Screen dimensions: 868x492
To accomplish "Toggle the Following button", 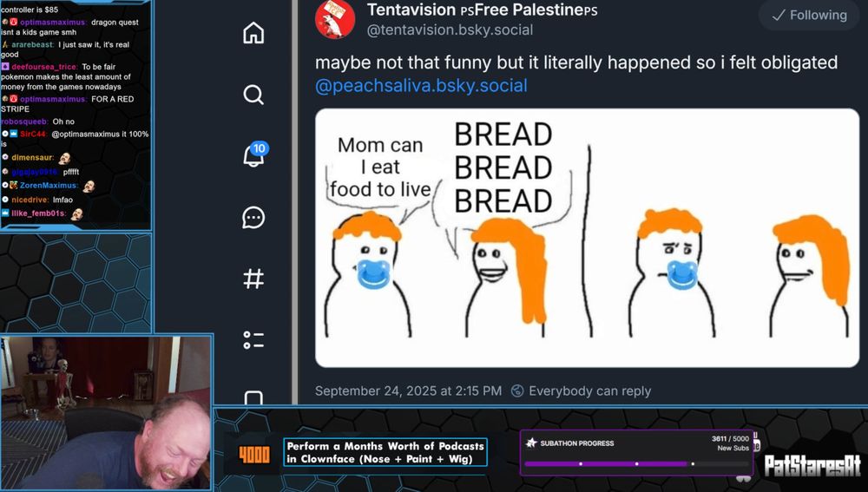I will (809, 15).
